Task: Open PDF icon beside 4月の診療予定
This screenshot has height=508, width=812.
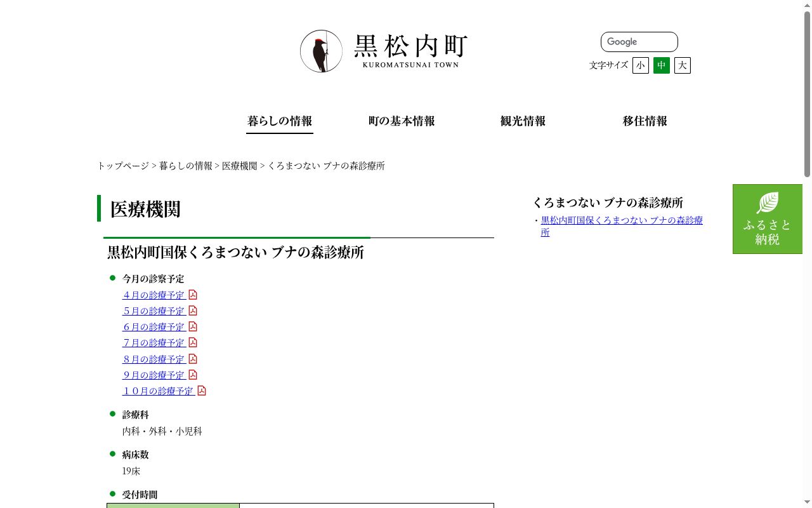Action: click(193, 295)
